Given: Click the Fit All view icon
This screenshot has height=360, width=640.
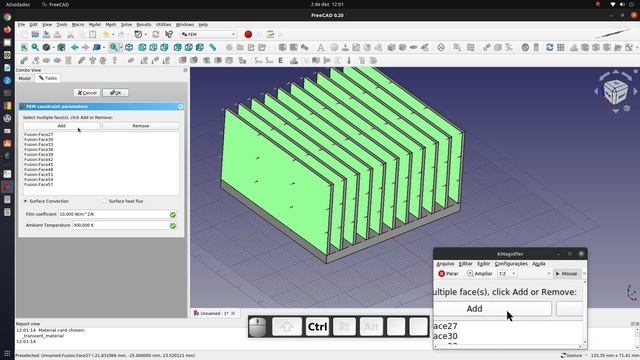Looking at the screenshot, I should (x=24, y=47).
